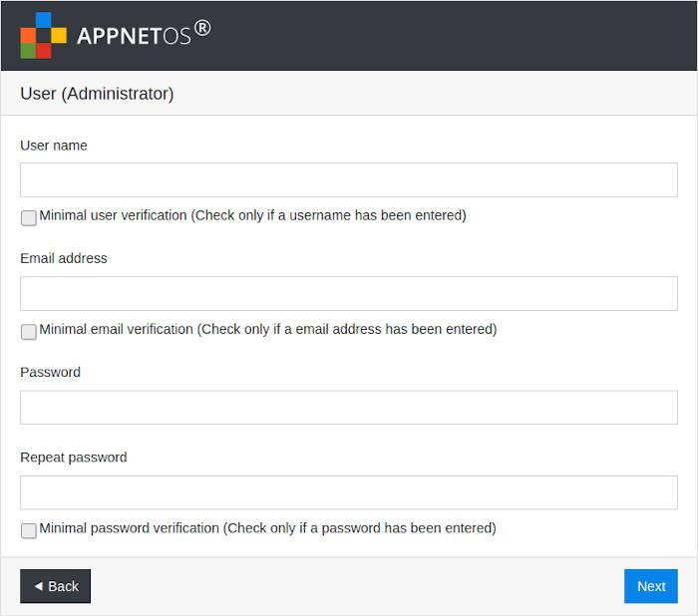Click the Next button
The width and height of the screenshot is (698, 616).
(651, 586)
